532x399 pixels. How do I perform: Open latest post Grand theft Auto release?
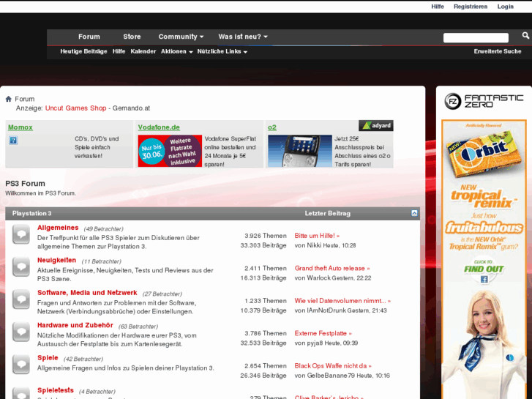tap(332, 268)
